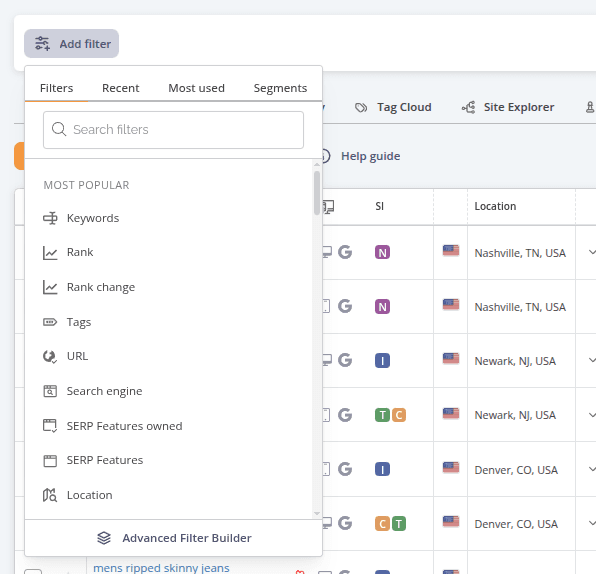Click the filter list scrollbar thumb
596x574 pixels.
tap(317, 193)
